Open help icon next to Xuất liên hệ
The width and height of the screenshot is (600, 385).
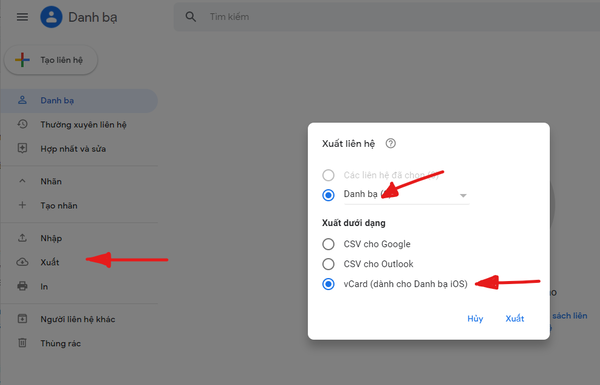pos(391,144)
